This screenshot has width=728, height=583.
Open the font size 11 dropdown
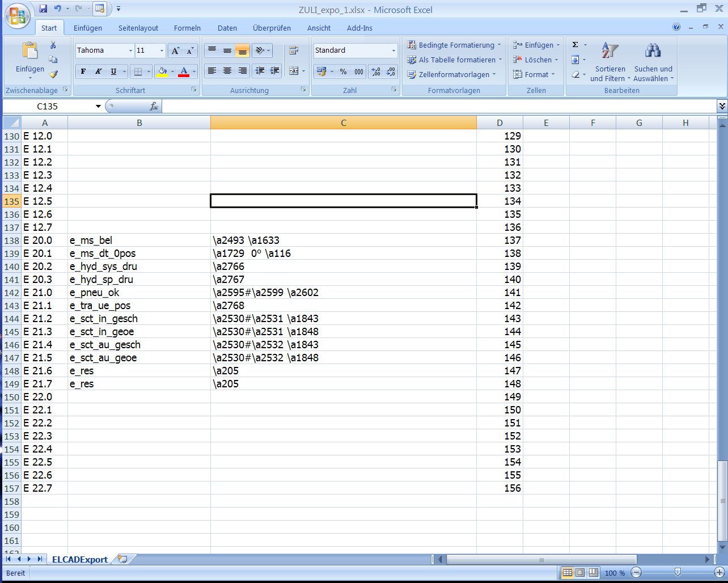162,50
